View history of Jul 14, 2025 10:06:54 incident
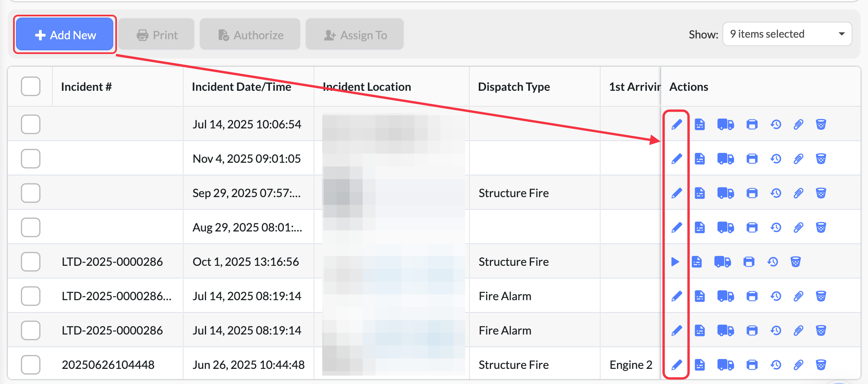This screenshot has height=384, width=868. [x=776, y=124]
